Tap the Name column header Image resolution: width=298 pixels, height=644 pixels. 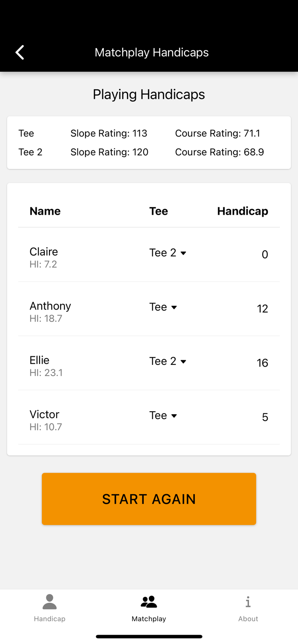(45, 211)
